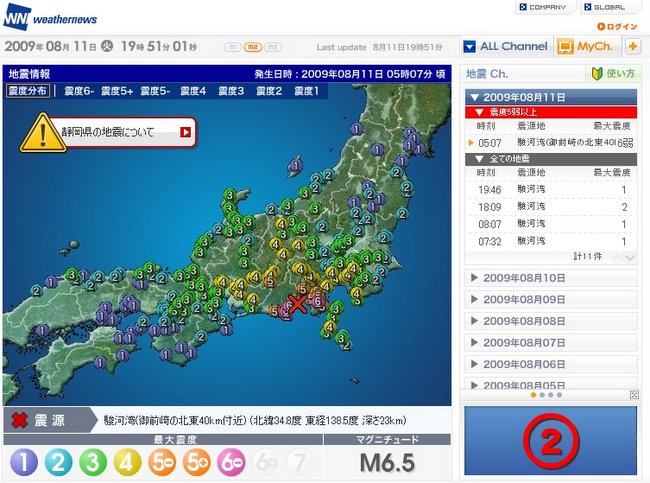Image resolution: width=650 pixels, height=483 pixels.
Task: Select the 震度3 tab
Action: coord(231,91)
